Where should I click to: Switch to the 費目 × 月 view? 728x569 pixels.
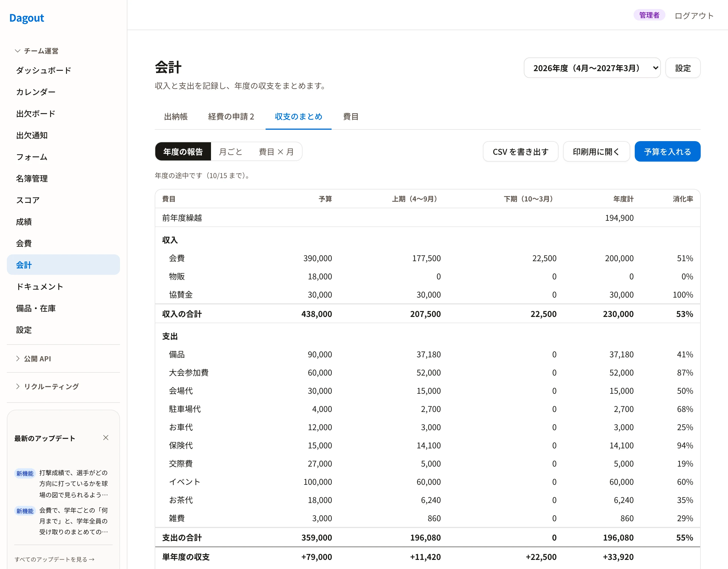click(x=276, y=152)
